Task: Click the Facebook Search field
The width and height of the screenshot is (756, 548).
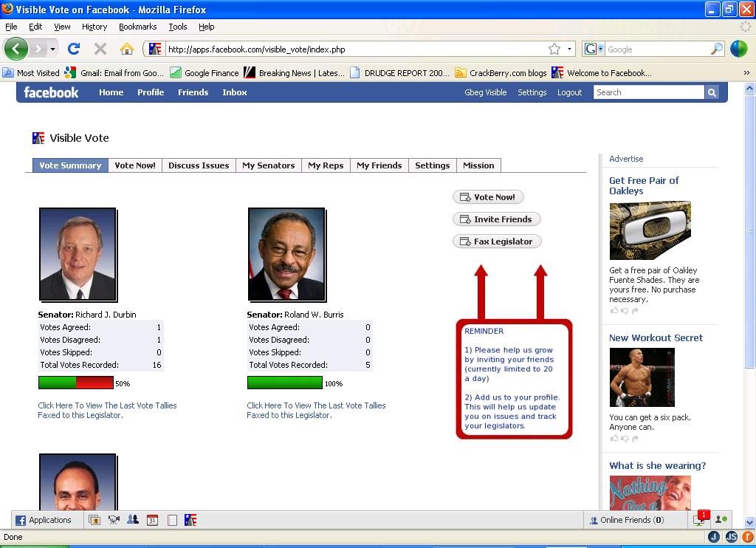Action: [648, 92]
